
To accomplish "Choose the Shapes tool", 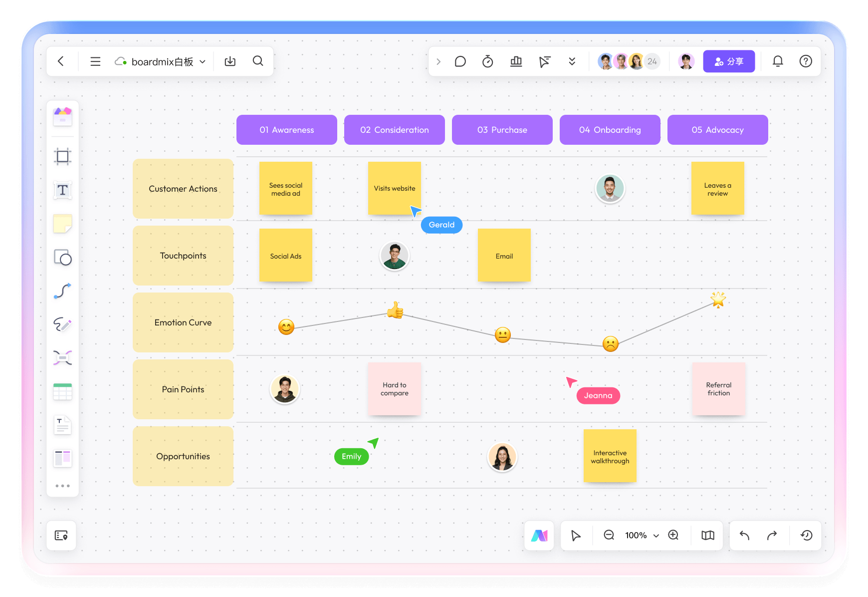I will 62,258.
